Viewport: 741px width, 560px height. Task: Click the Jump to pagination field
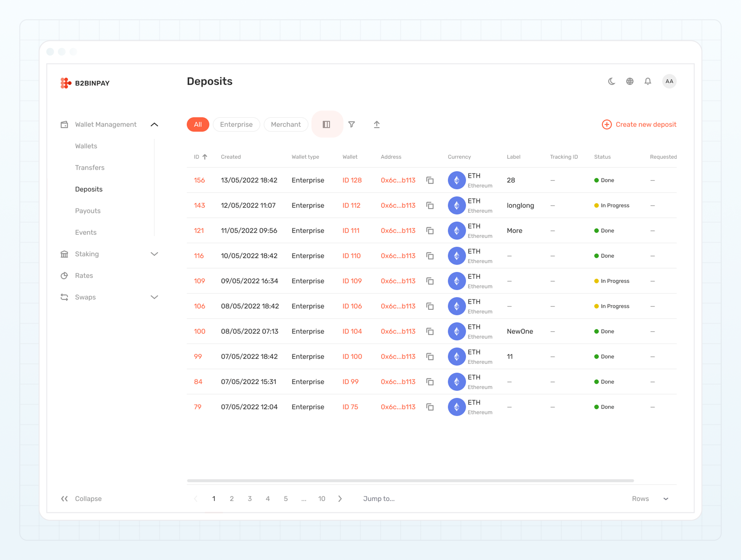click(378, 498)
